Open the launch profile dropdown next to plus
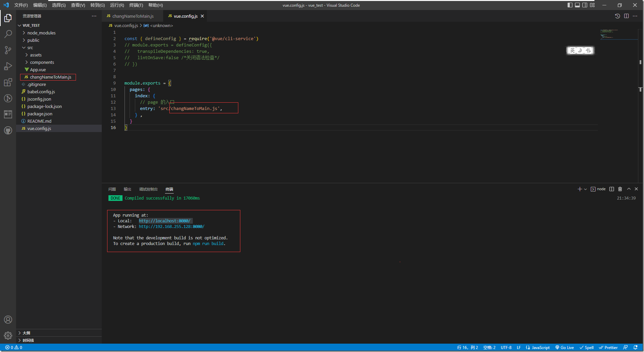 (x=585, y=189)
